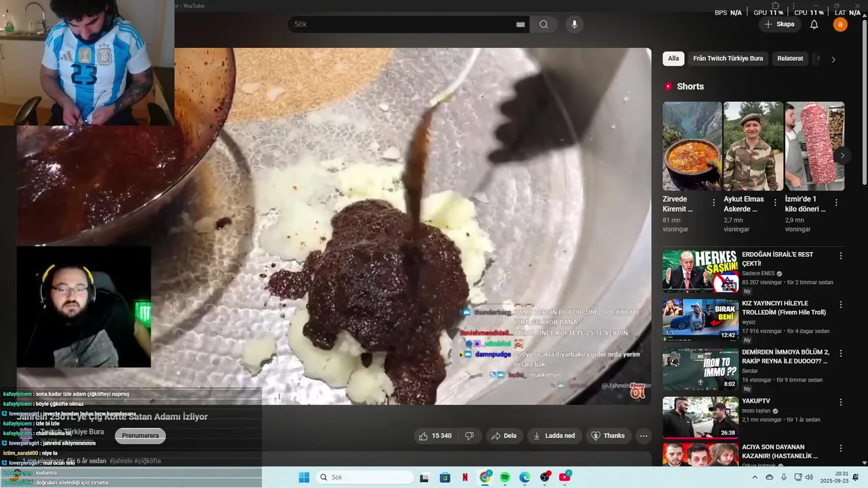Open OneDrive cloud tray icon
Image resolution: width=868 pixels, height=488 pixels.
pos(769,477)
